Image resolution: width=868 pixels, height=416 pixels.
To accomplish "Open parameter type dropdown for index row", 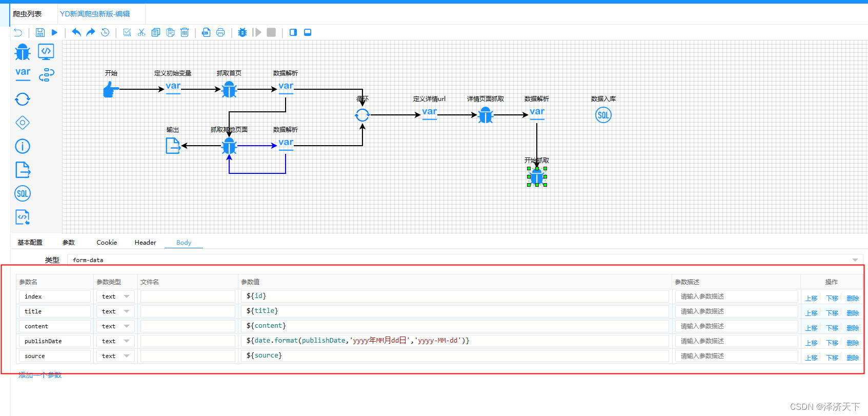I will (x=115, y=296).
